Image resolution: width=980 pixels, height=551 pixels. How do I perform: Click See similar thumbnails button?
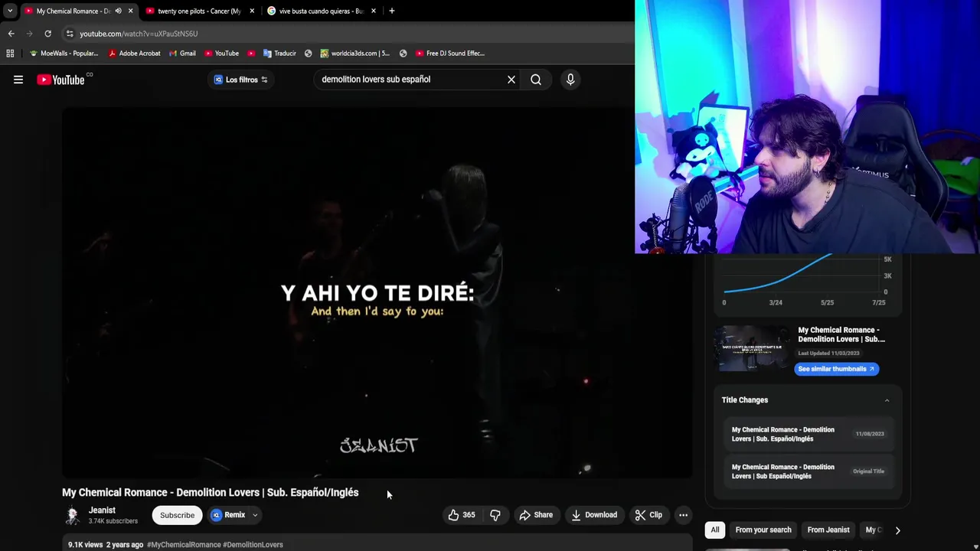click(836, 369)
